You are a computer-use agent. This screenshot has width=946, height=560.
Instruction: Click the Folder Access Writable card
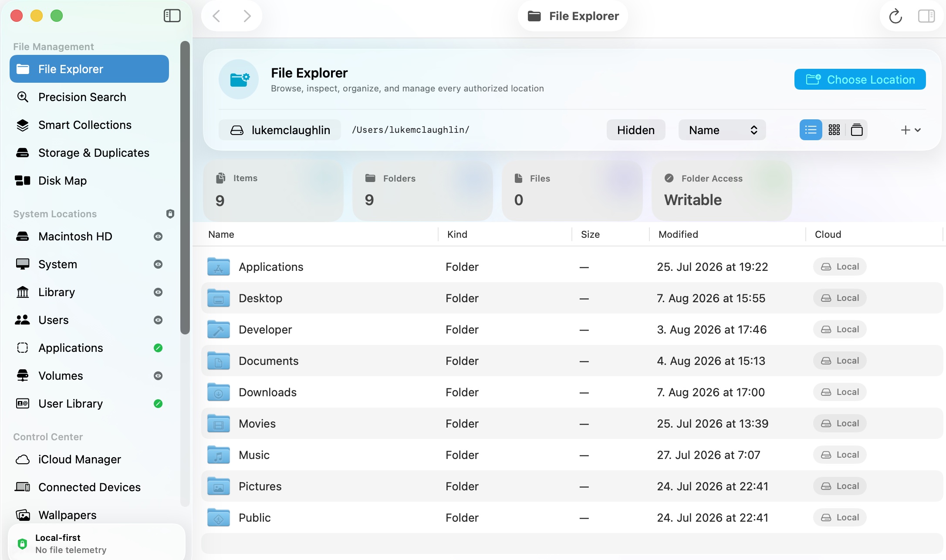[x=722, y=191]
